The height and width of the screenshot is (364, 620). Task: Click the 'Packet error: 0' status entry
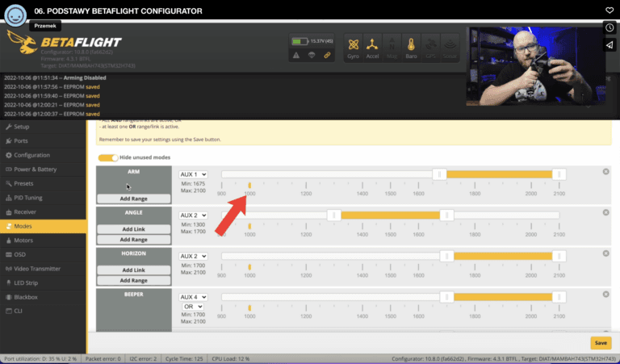(x=103, y=359)
